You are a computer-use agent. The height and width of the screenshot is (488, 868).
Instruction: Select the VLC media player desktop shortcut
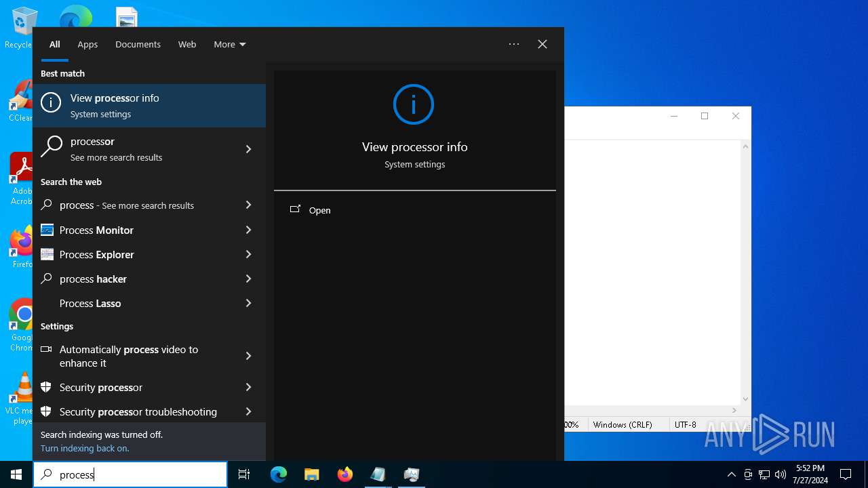20,399
